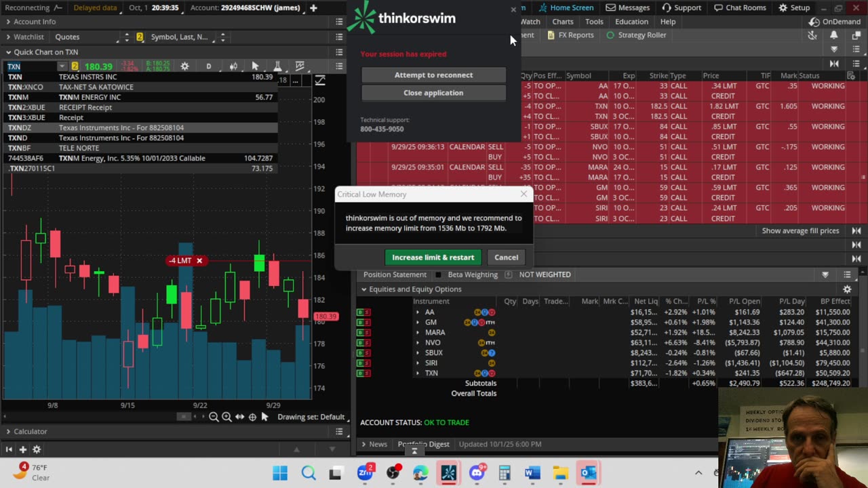Switch to the Tools tab
Screen dimensions: 868x488
pyautogui.click(x=594, y=22)
